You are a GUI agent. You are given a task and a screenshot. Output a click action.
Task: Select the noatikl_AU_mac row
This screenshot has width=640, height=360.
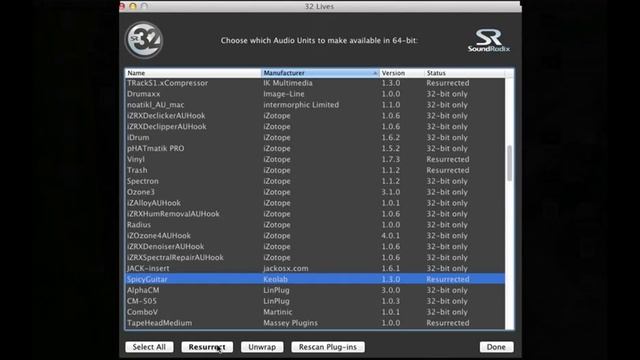[315, 105]
